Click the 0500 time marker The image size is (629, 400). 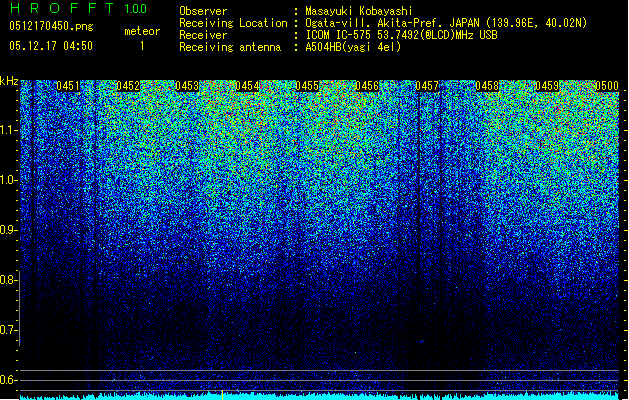pos(607,86)
